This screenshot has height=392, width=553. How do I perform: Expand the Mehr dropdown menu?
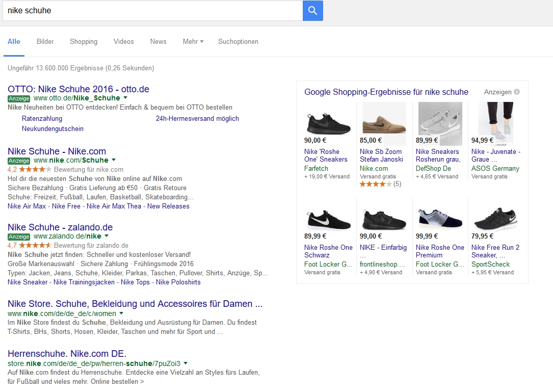coord(193,42)
